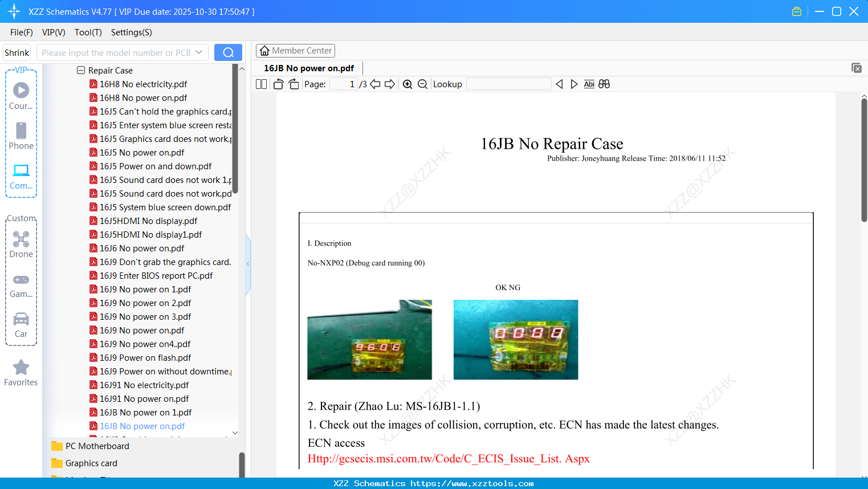Find previous Lookup match
The height and width of the screenshot is (489, 868).
click(559, 84)
